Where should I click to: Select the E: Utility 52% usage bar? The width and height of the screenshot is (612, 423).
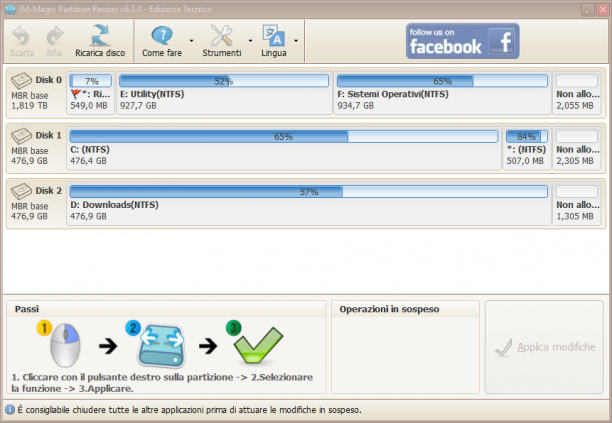click(224, 81)
